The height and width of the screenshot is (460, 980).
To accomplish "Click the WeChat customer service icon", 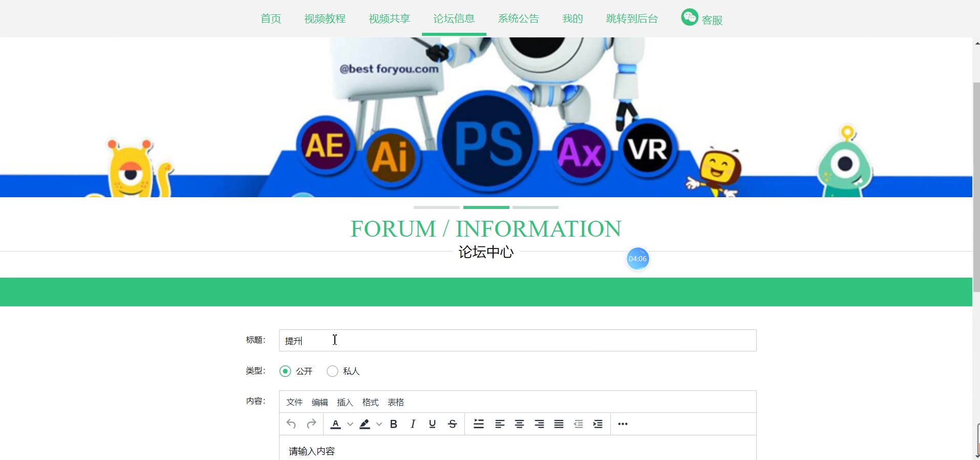I will (x=690, y=17).
